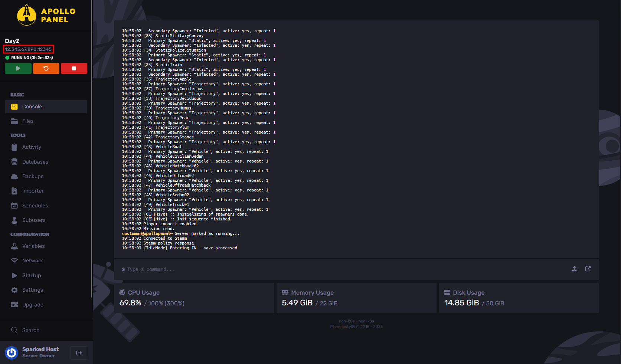Image resolution: width=621 pixels, height=364 pixels.
Task: Click the Settings gear icon
Action: click(x=14, y=290)
